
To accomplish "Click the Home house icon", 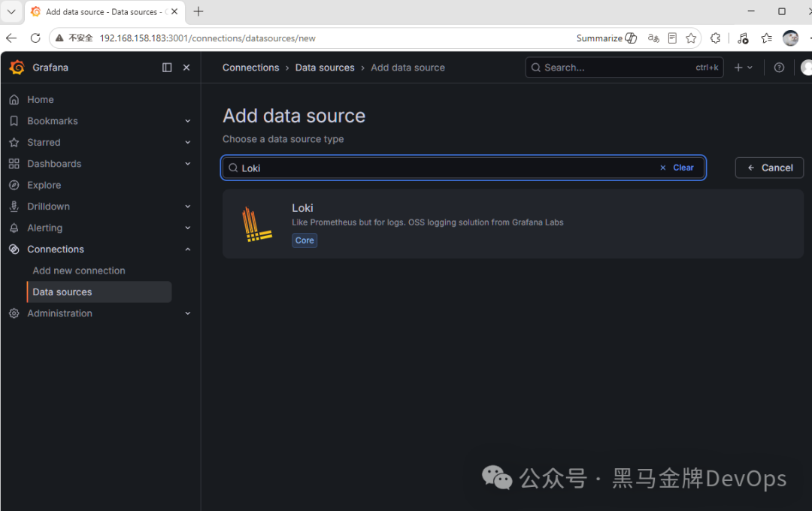I will 14,99.
